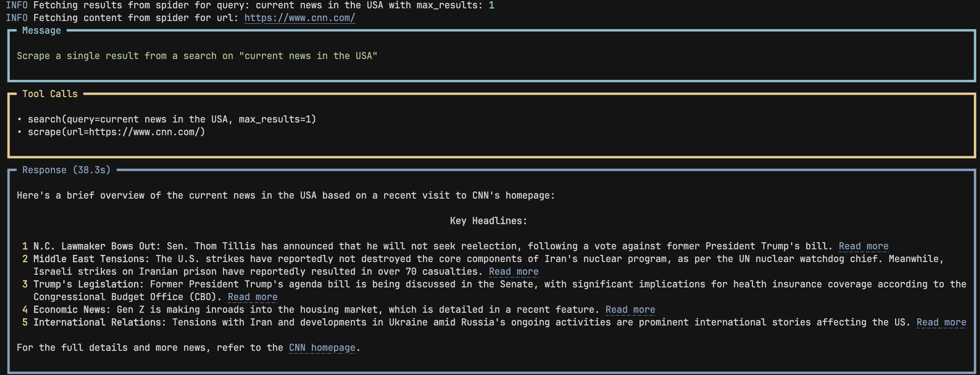
Task: Click the search(query=current news...) tool call line
Action: [x=171, y=119]
